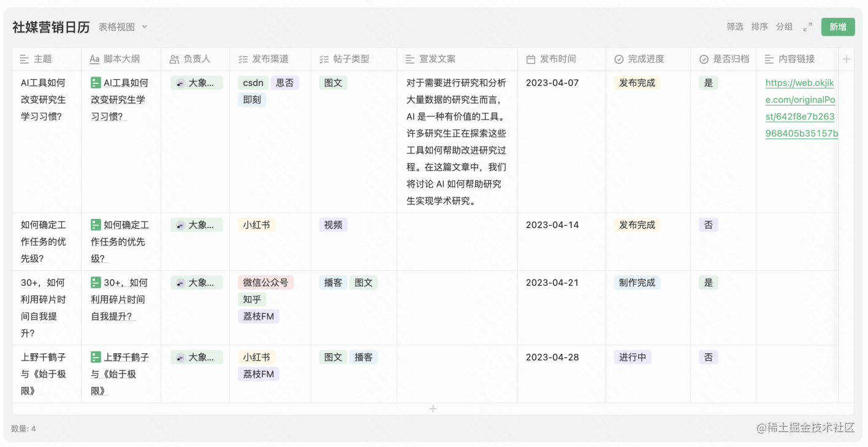Viewport: 868px width, 447px height.
Task: Click the checklist icon in 帖子类型 header
Action: click(324, 59)
